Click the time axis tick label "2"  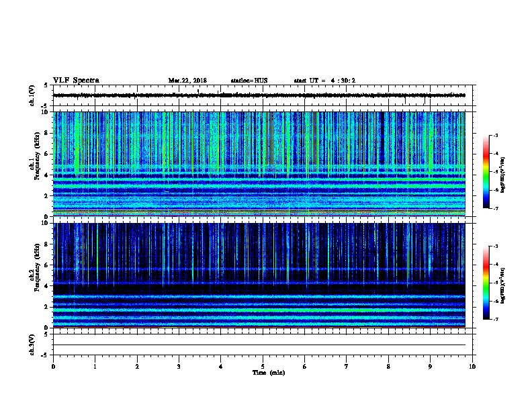coord(137,367)
